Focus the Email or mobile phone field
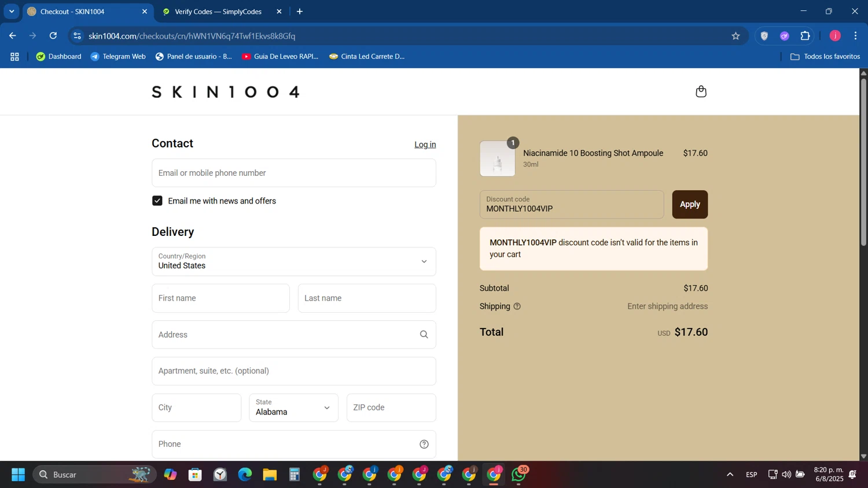The image size is (868, 488). (x=294, y=173)
